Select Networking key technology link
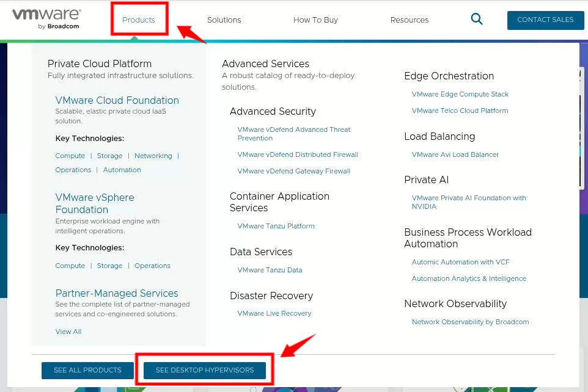The height and width of the screenshot is (392, 588). click(153, 156)
